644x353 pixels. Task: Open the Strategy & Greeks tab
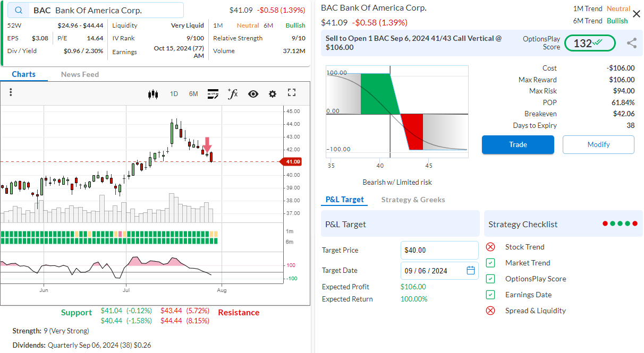pos(413,200)
